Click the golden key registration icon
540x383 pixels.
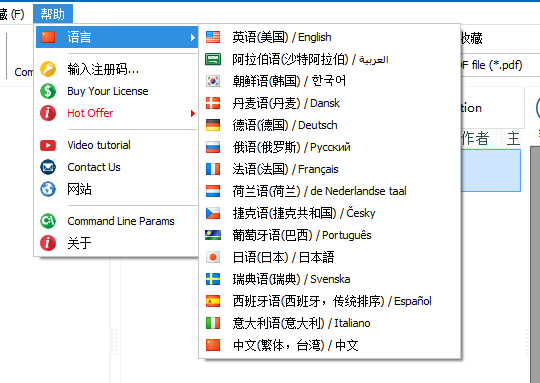(48, 69)
